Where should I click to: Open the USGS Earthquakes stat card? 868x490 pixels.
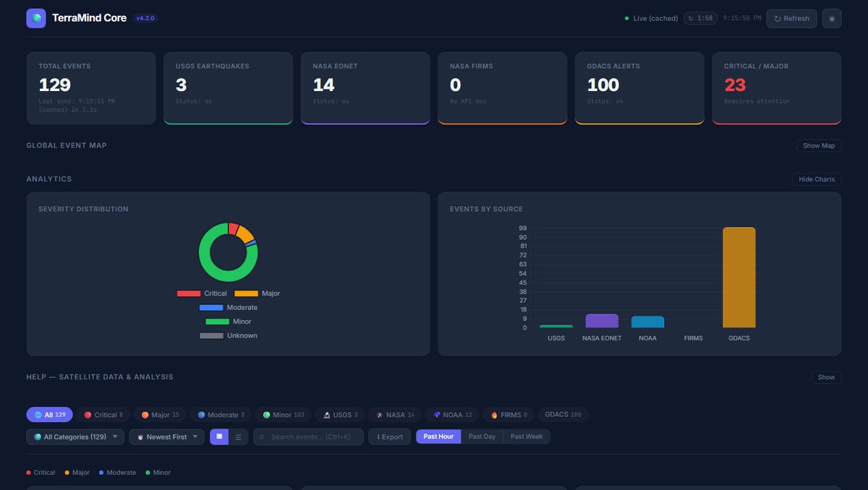229,88
